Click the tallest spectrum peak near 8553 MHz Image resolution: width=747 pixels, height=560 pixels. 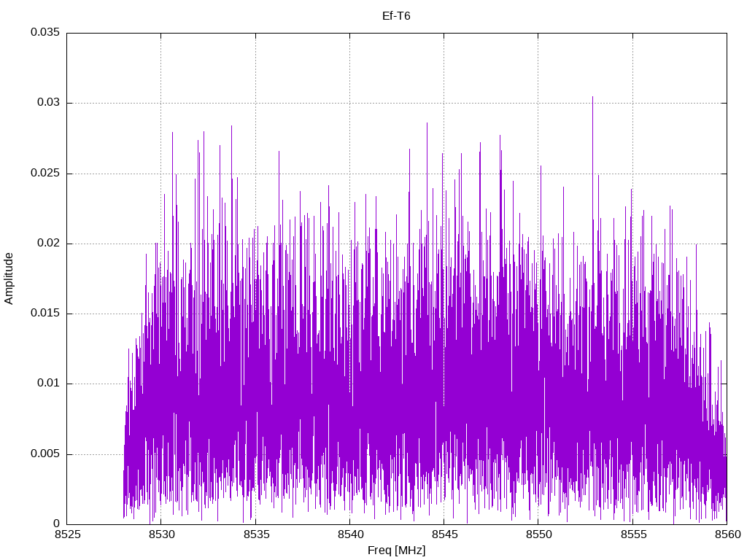coord(592,98)
